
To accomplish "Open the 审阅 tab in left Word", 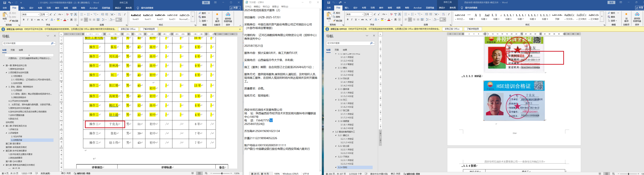I will coord(66,8).
